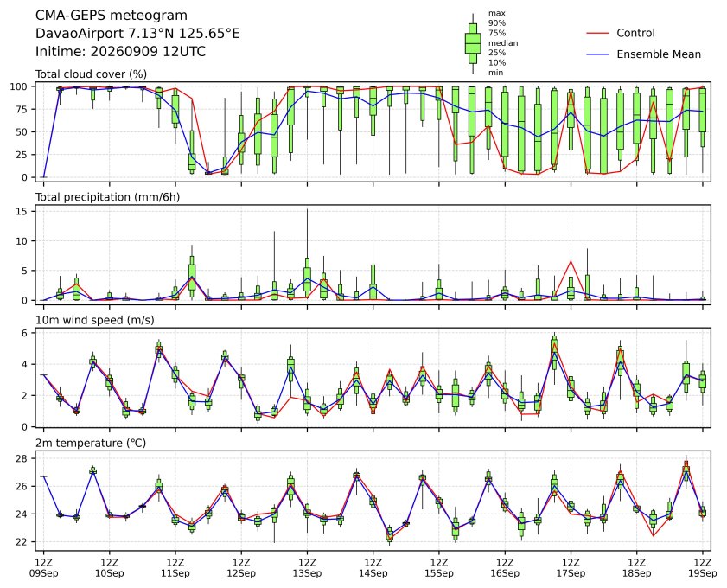The image size is (727, 588).
Task: Click the 12Z 15Sep axis tick label
Action: 438,568
